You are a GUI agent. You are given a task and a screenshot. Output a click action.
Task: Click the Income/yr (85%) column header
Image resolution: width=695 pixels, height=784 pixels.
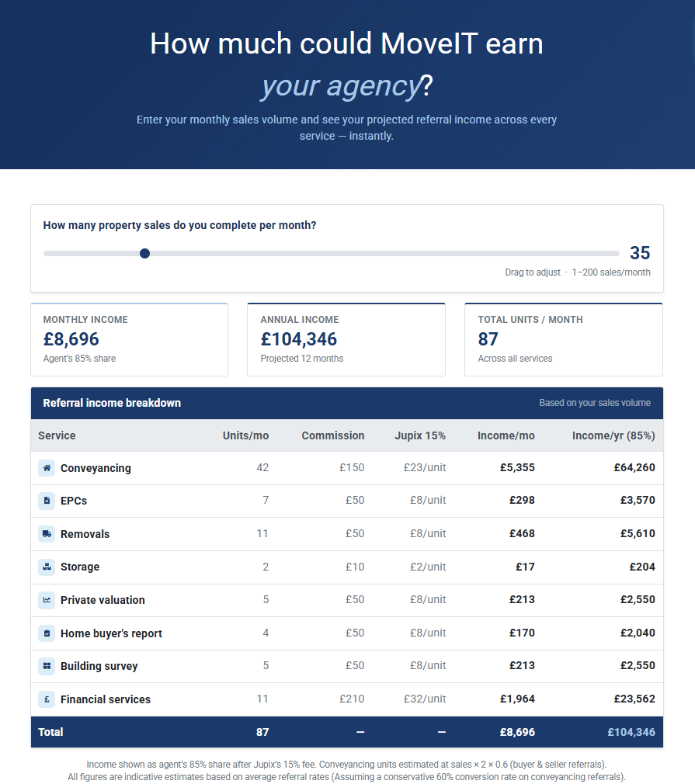pyautogui.click(x=613, y=435)
